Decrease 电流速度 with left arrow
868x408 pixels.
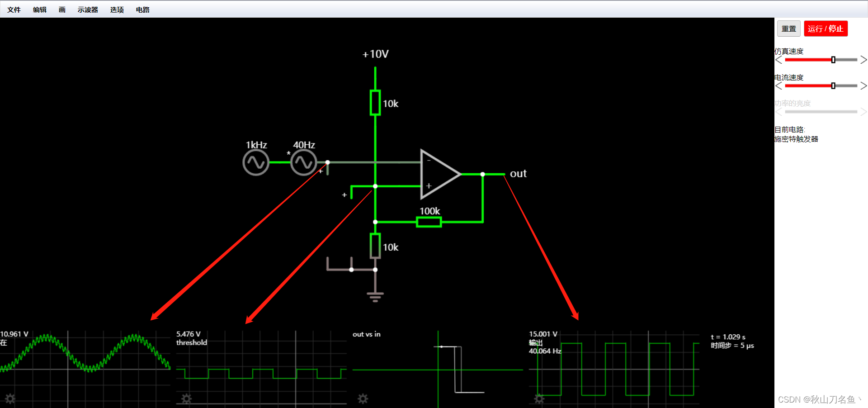pos(778,86)
